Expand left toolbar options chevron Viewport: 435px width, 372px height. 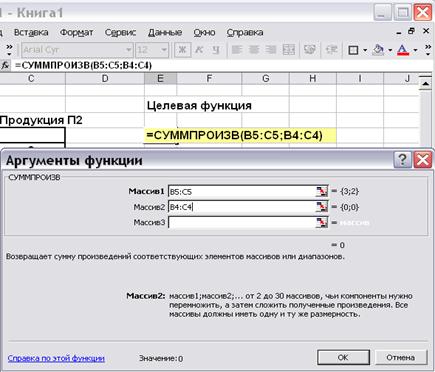coord(9,50)
